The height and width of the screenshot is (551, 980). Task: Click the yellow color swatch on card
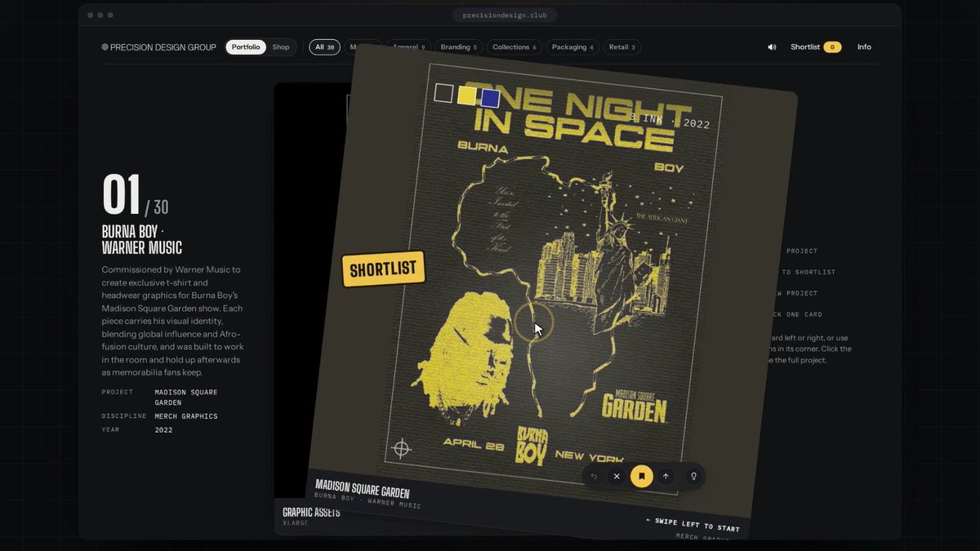click(466, 96)
